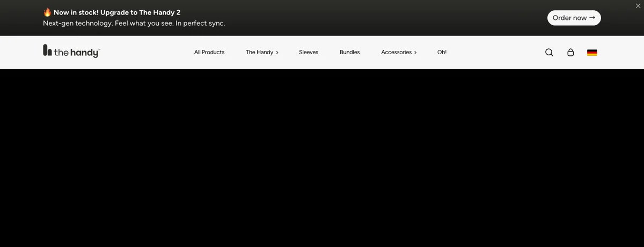Open the Oh! menu item
Screen dimensions: 644x247
pos(442,52)
